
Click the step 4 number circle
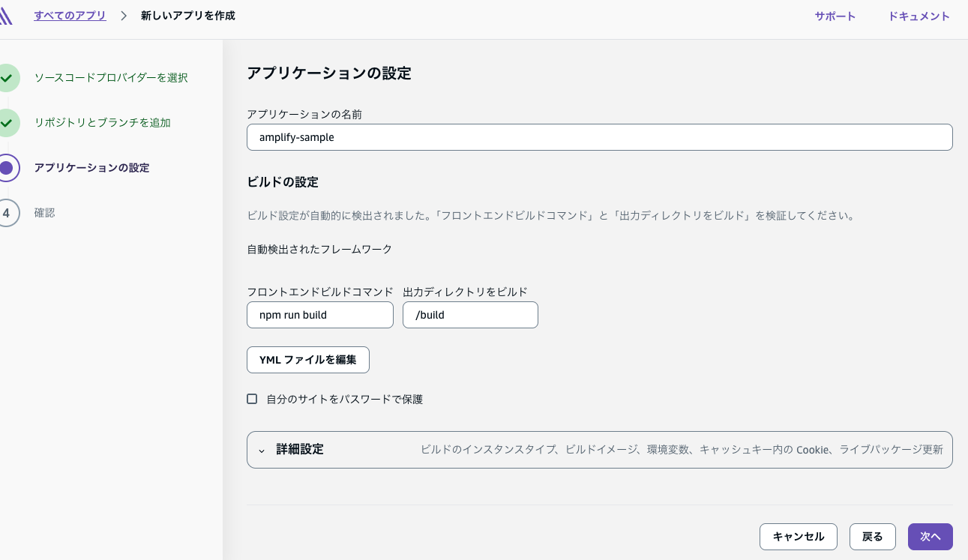point(7,213)
